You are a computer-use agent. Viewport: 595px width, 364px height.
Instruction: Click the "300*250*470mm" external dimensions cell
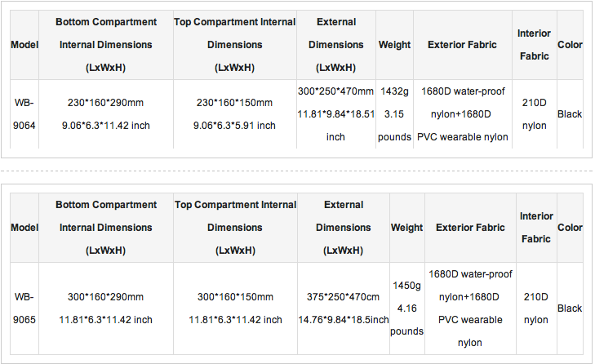click(336, 114)
